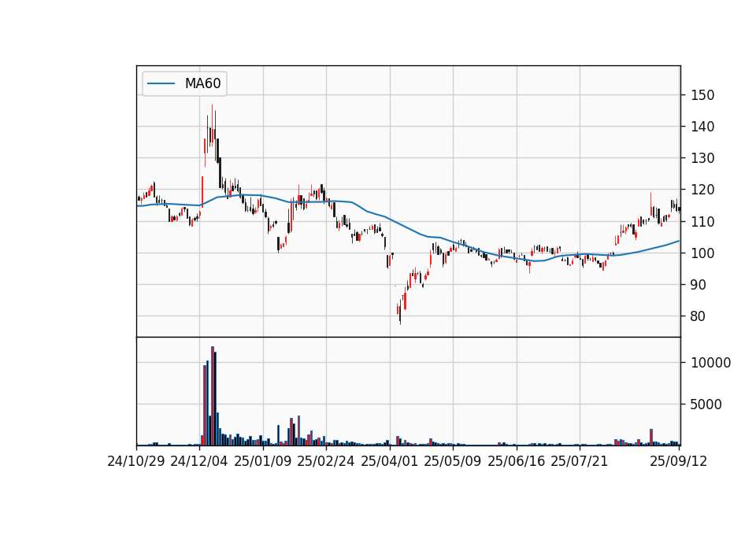Click the 140 price axis label

(x=702, y=127)
